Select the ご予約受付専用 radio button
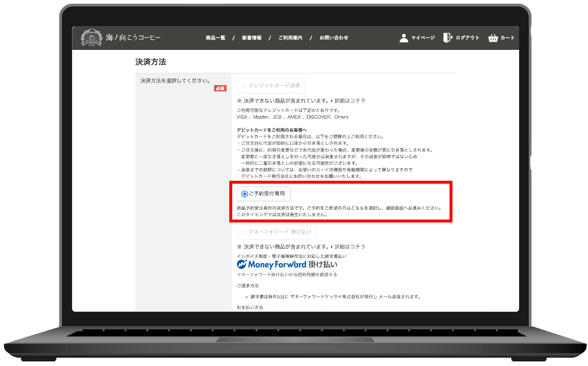 coord(245,194)
